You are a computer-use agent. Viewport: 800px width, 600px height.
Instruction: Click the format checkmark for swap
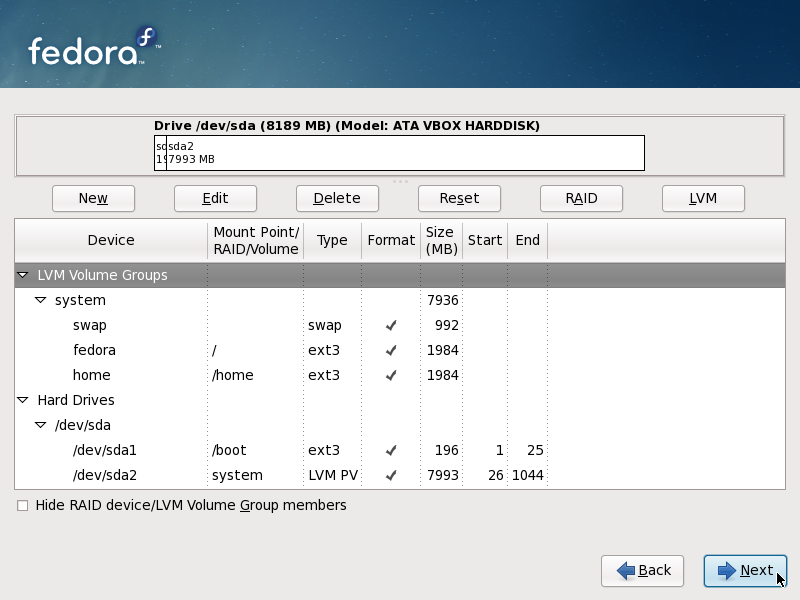coord(391,325)
